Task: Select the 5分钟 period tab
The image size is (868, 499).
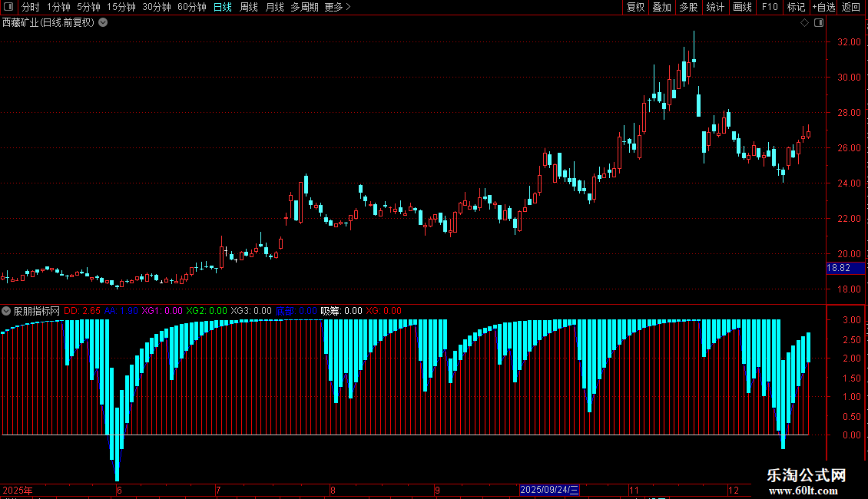Action: point(88,7)
